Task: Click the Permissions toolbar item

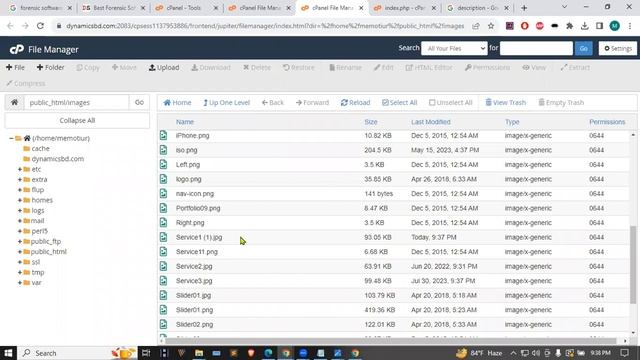Action: click(487, 67)
